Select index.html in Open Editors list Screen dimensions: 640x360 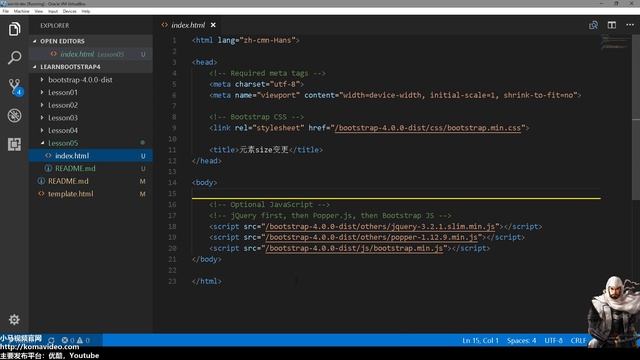pos(91,54)
